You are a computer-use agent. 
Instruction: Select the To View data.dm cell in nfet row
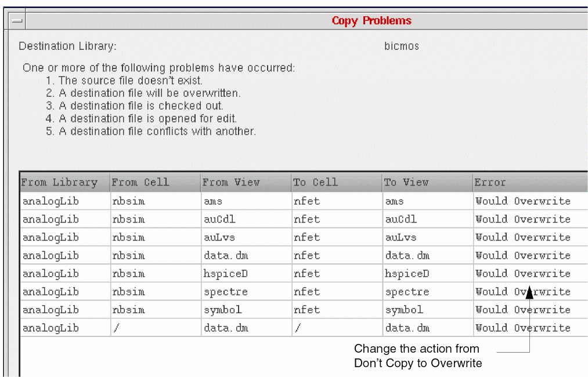(x=407, y=255)
